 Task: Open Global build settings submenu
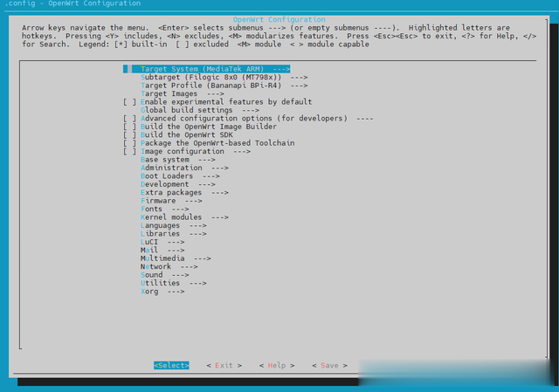200,110
